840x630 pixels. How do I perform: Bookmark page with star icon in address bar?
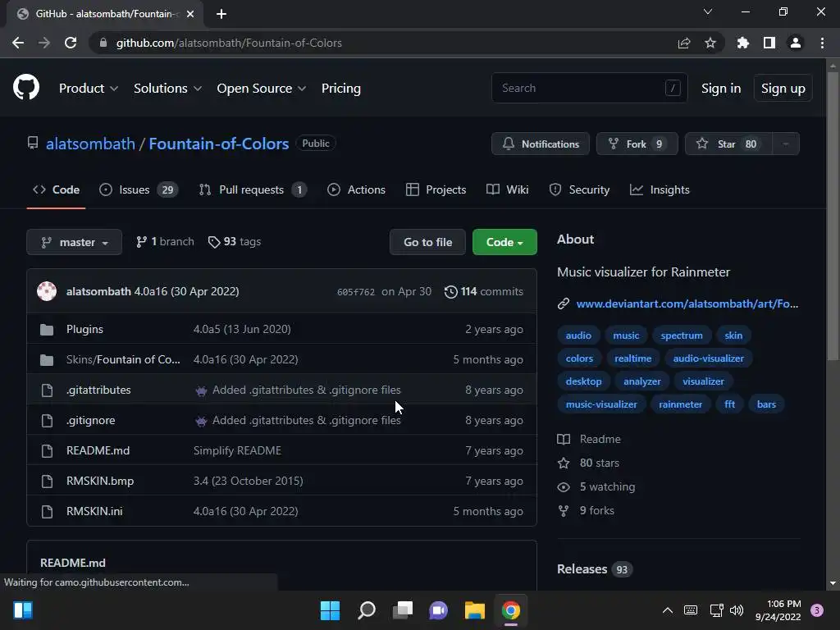[710, 43]
